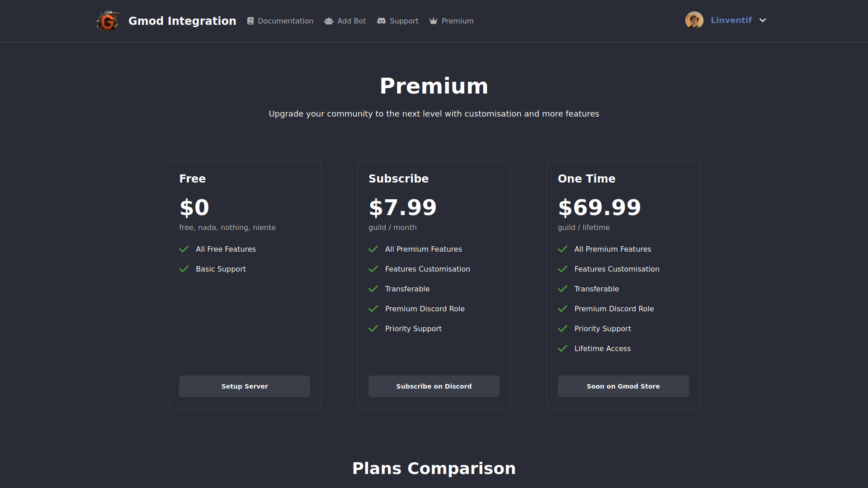Click the Support Discord icon

[382, 21]
